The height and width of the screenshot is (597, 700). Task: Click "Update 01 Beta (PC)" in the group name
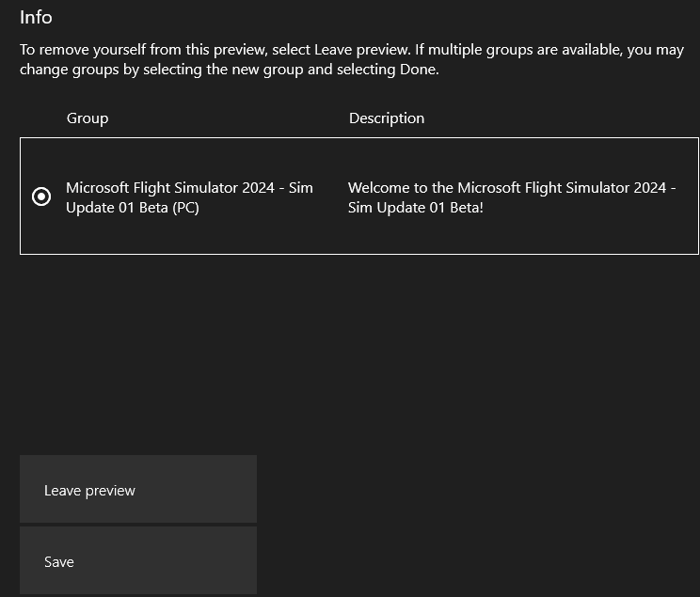click(133, 208)
